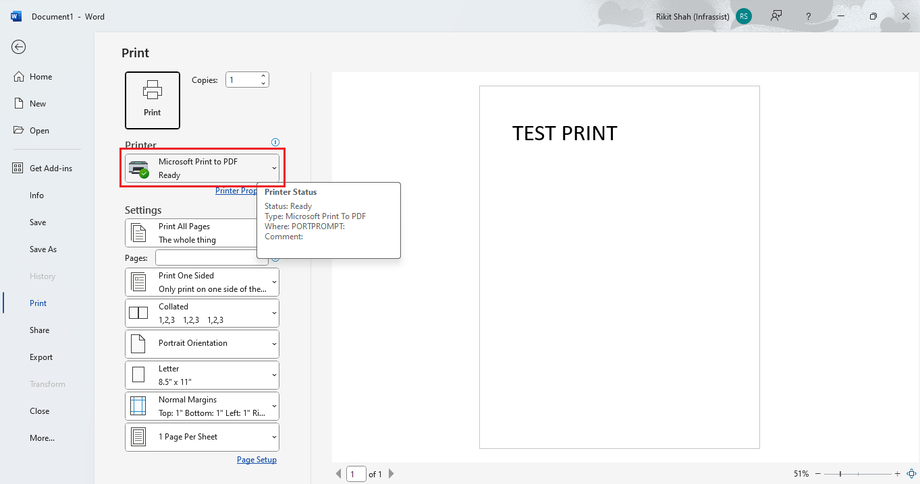
Task: Click the RS account avatar
Action: coord(743,16)
